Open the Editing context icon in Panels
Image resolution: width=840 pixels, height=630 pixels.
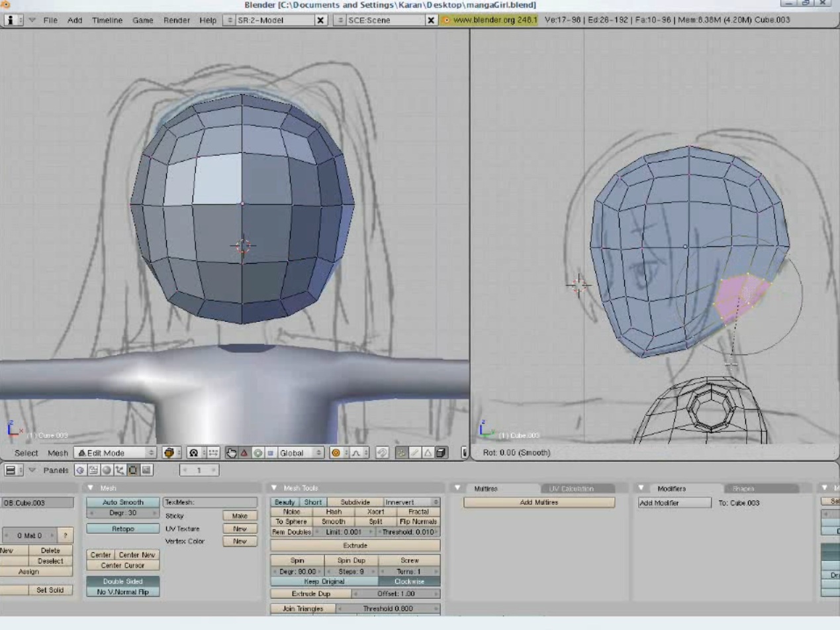tap(133, 470)
